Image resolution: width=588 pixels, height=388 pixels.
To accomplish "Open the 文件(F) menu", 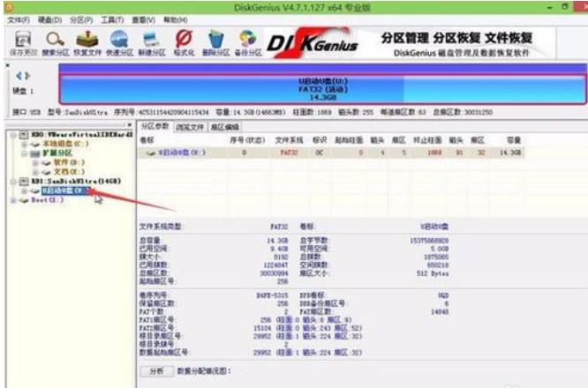I will (x=19, y=20).
